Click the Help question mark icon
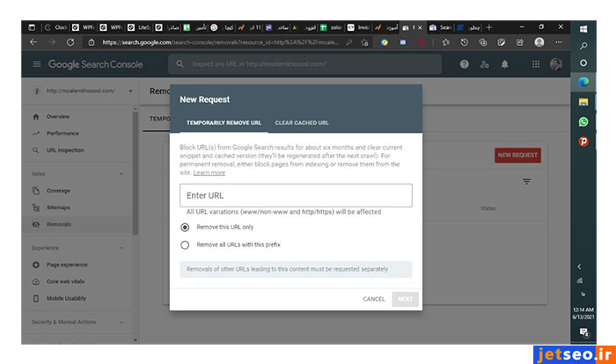The image size is (616, 364). coord(464,65)
